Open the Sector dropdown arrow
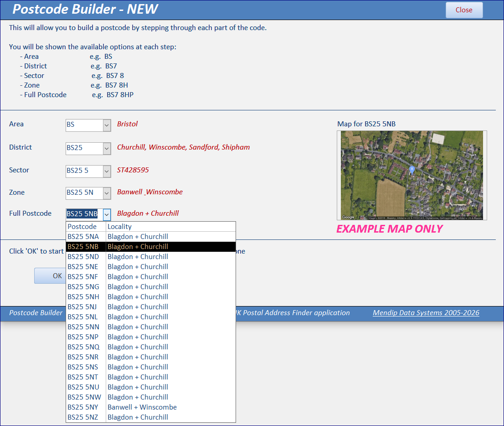Screen dimensions: 504x426 [x=107, y=171]
